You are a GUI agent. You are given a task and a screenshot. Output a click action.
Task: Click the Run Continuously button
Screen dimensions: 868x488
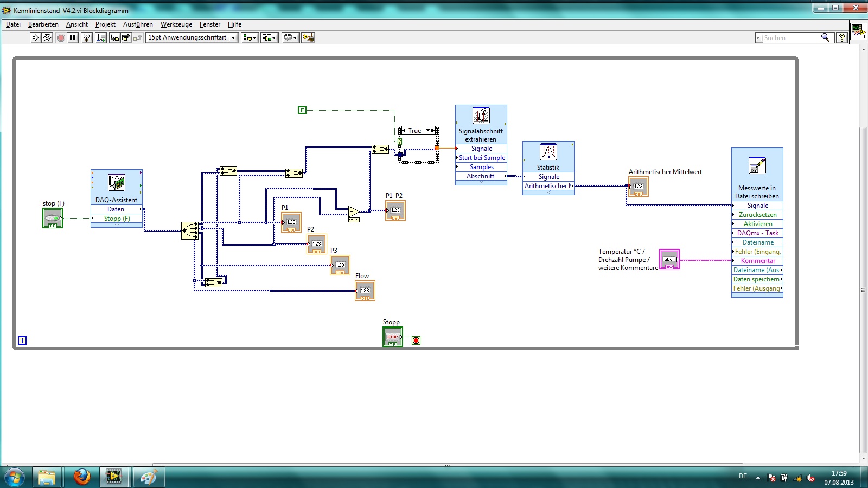47,37
